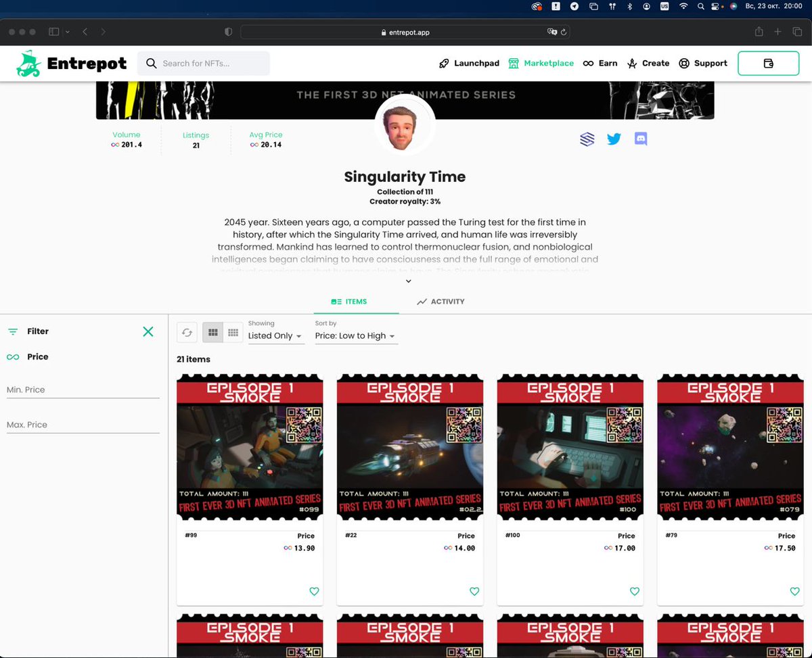The image size is (812, 658).
Task: Open Wi-Fi menu in menu bar
Action: coord(683,6)
